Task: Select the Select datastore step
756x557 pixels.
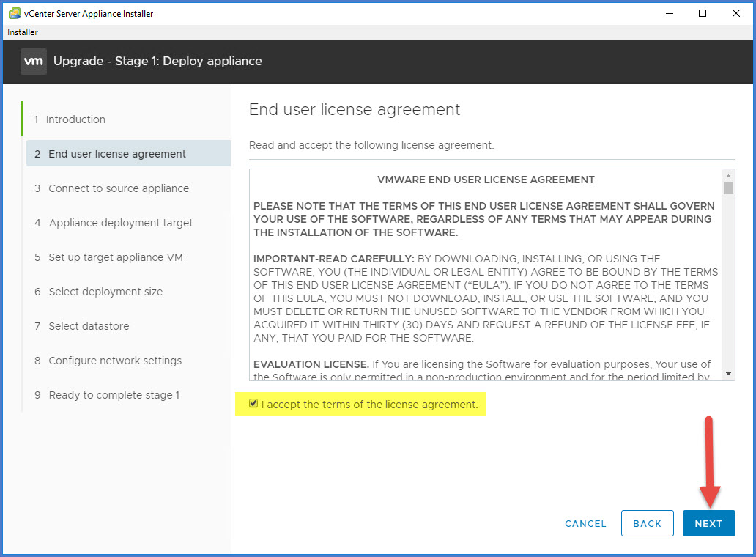Action: [89, 326]
